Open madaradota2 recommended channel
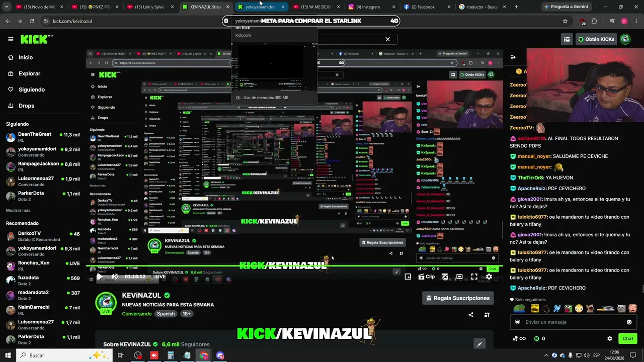 43,295
